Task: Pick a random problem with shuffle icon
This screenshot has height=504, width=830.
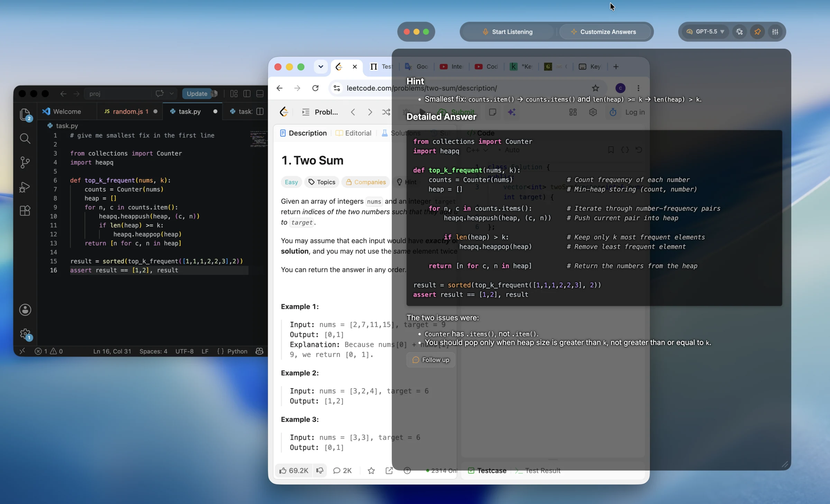Action: coord(386,112)
